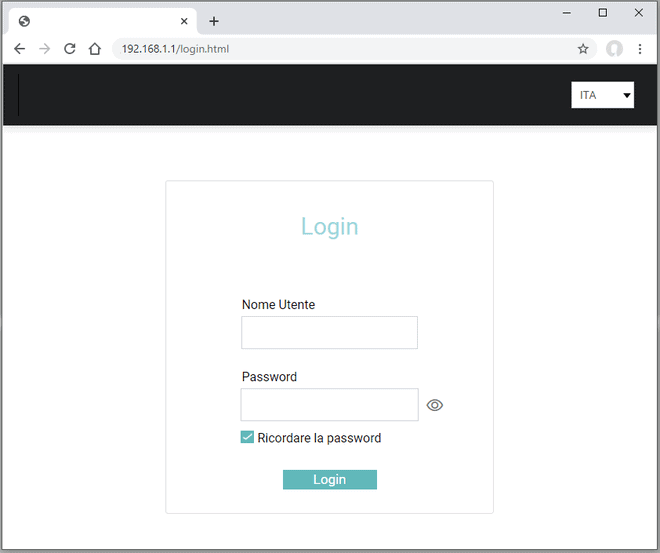Close the current browser tab
The image size is (660, 553).
point(184,21)
